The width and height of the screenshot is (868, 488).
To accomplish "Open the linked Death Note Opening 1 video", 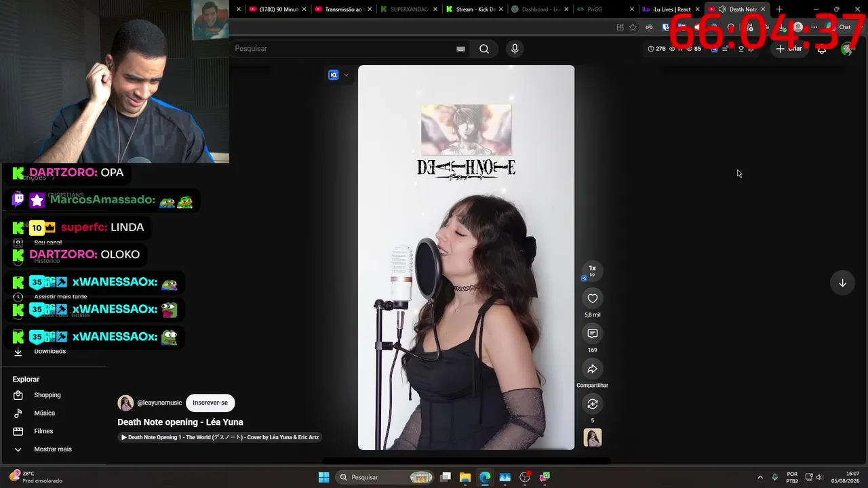I will 220,437.
